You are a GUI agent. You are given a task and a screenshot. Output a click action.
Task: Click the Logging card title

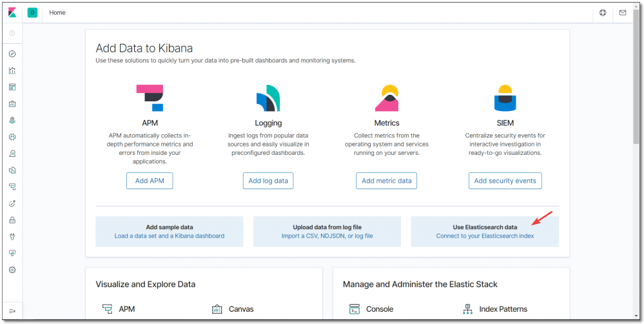pyautogui.click(x=268, y=123)
